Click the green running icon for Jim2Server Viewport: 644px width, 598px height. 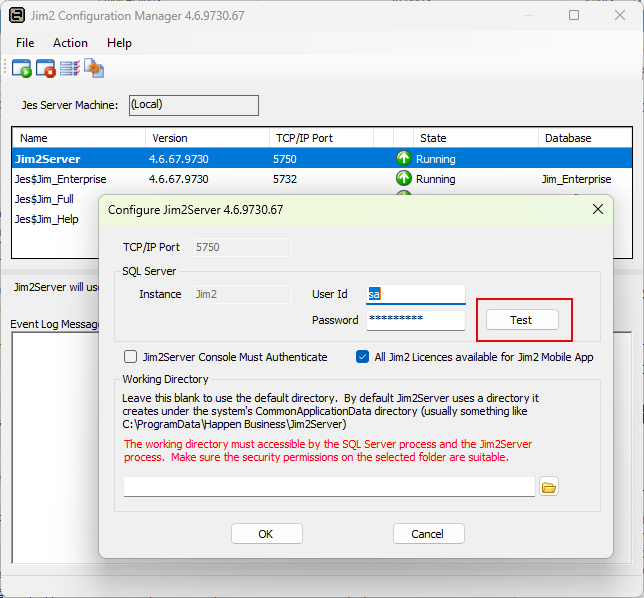404,158
